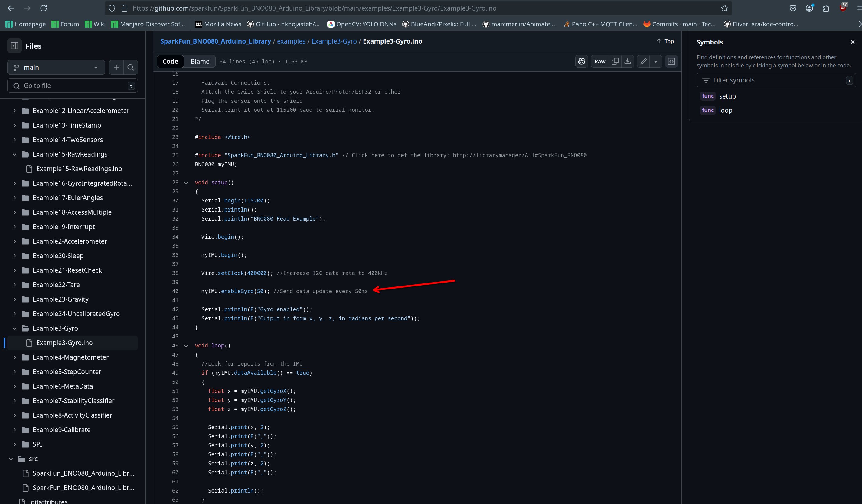
Task: Toggle the symbols panel icon
Action: pos(671,62)
